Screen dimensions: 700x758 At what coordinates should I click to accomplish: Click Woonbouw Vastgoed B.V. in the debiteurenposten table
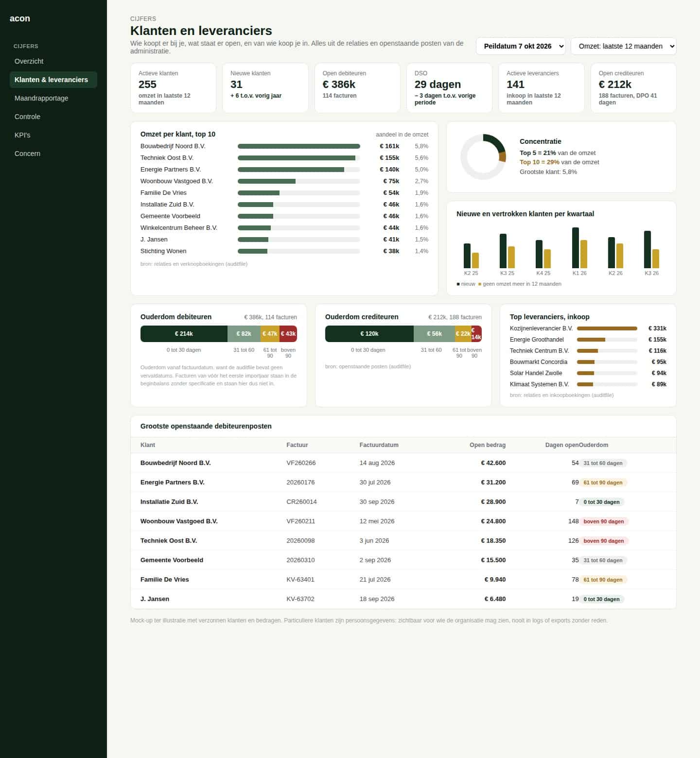pyautogui.click(x=179, y=521)
